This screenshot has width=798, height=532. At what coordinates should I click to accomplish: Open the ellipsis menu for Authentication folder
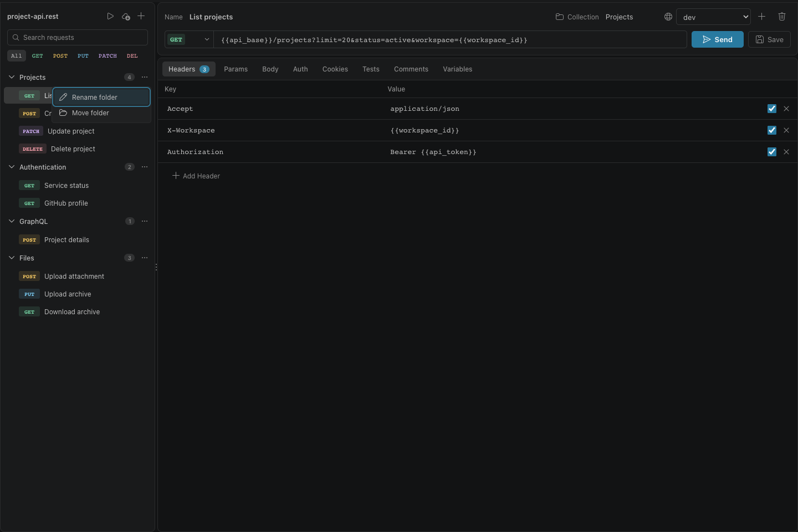click(x=145, y=167)
